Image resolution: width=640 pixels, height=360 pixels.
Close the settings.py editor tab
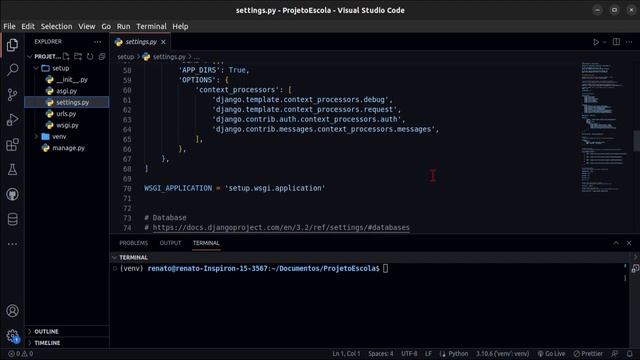point(163,42)
